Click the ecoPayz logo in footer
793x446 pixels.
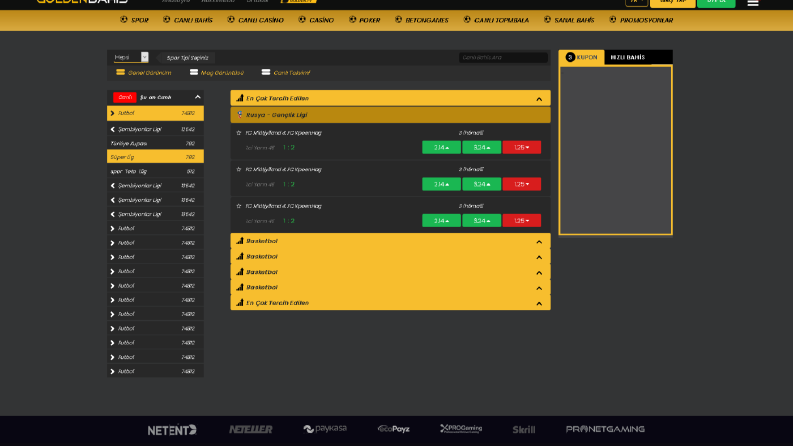pyautogui.click(x=393, y=429)
